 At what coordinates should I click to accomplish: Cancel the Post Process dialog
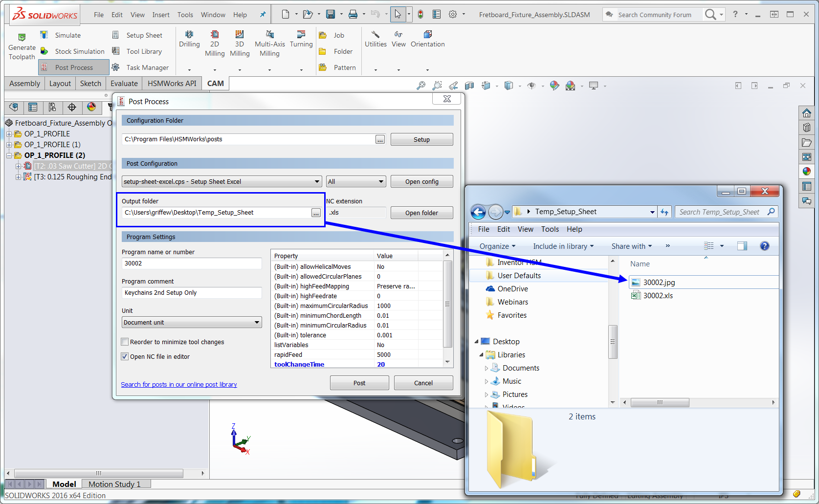[423, 383]
